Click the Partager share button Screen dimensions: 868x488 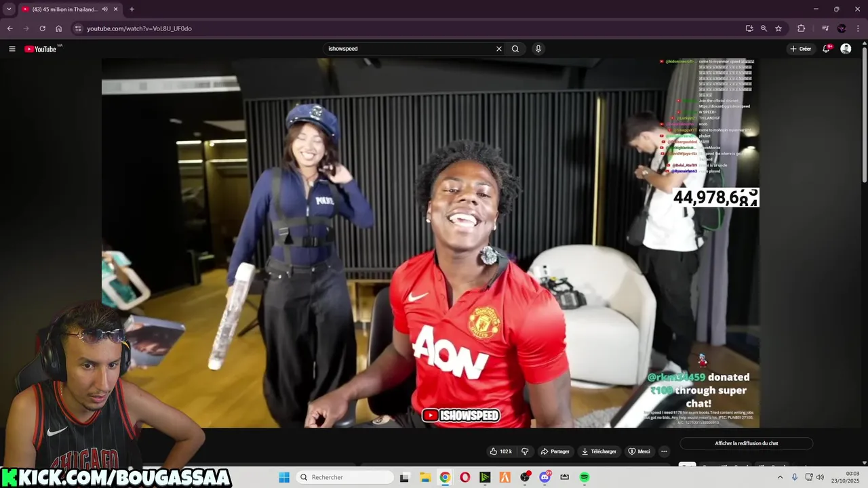(x=555, y=451)
